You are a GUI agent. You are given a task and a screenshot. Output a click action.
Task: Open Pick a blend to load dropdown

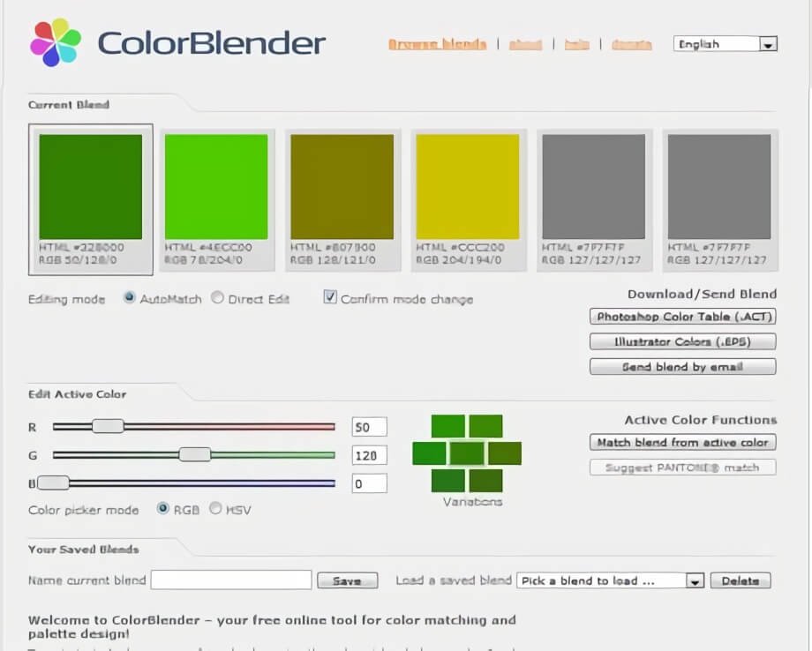(x=611, y=580)
